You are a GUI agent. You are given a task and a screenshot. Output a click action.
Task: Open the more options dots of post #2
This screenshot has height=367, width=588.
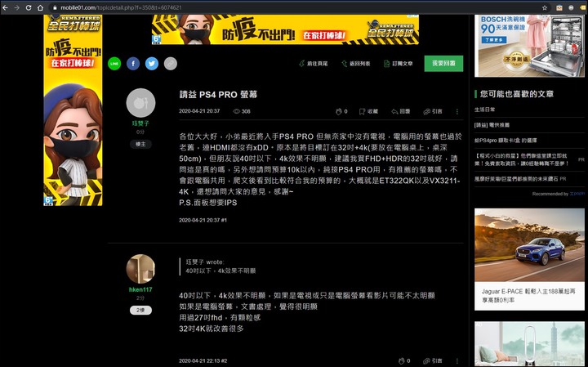coord(457,361)
